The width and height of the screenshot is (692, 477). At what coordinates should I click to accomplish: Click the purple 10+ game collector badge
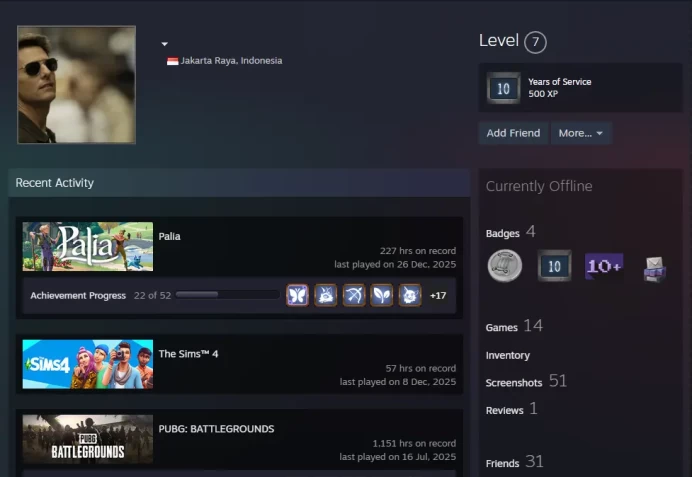(604, 266)
